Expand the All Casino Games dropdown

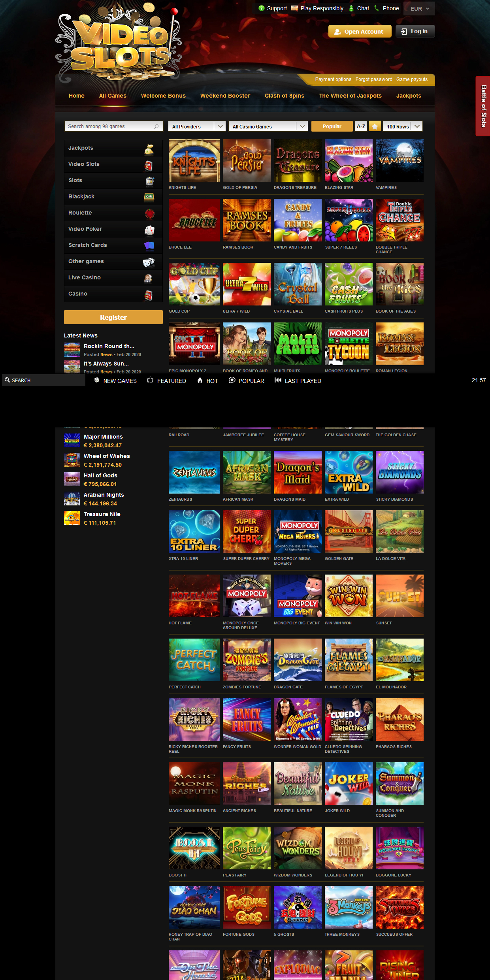point(268,126)
